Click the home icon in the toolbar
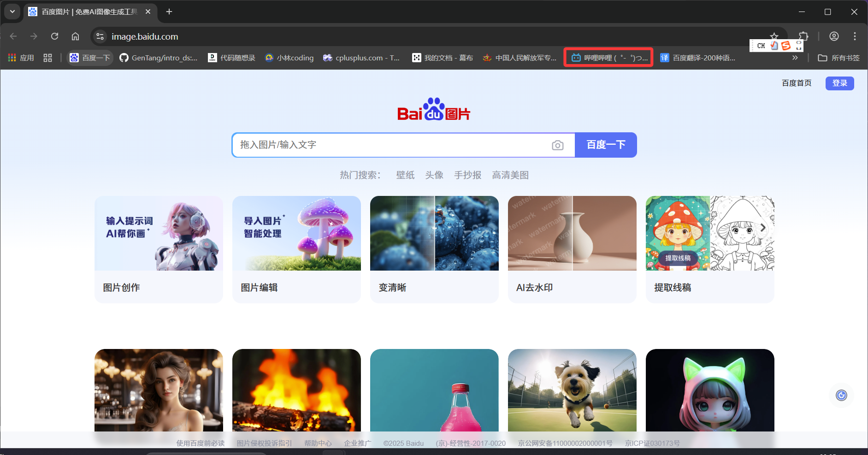Screen dimensions: 868x455 tap(75, 36)
